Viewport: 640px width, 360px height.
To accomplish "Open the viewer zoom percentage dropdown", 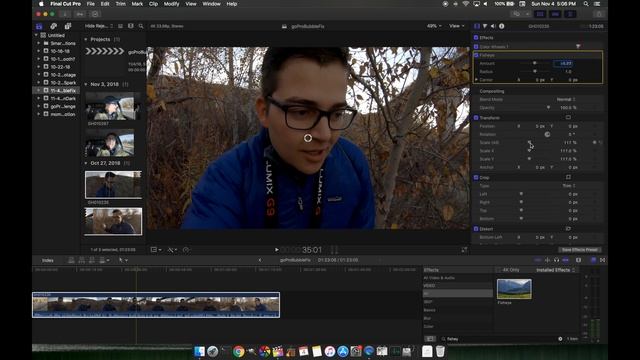I will pos(434,26).
